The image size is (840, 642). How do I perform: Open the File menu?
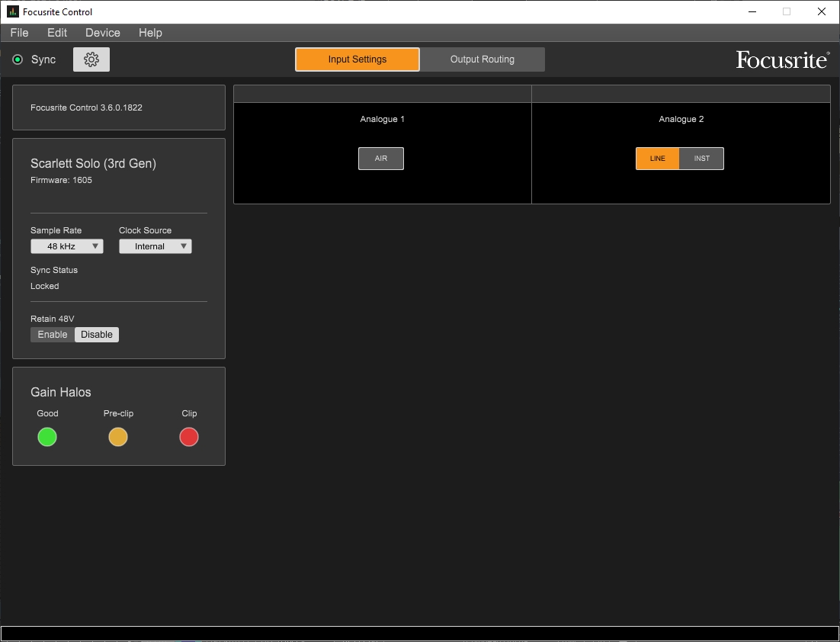point(19,33)
